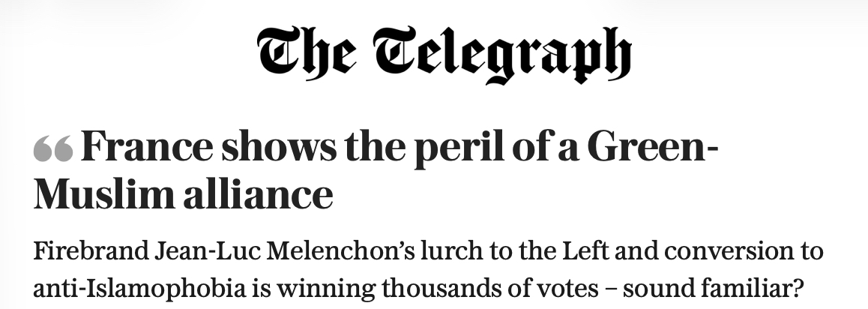This screenshot has height=309, width=868.
Task: Click the word 'The' in the masthead
Action: [304, 52]
